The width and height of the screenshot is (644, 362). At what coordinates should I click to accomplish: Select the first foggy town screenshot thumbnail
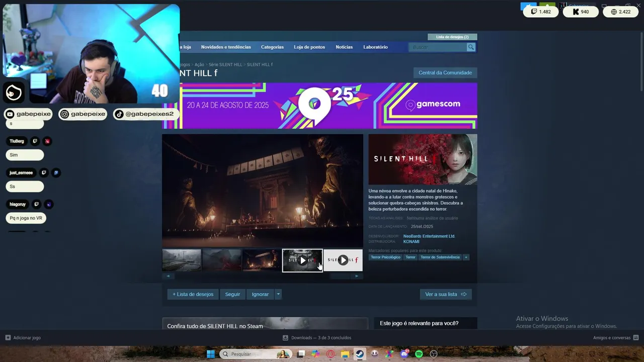182,260
